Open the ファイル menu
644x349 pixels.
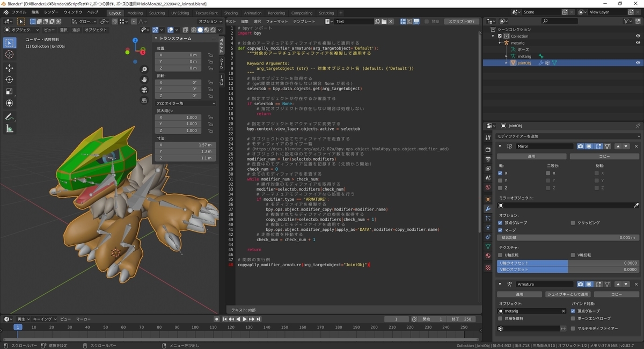[19, 12]
